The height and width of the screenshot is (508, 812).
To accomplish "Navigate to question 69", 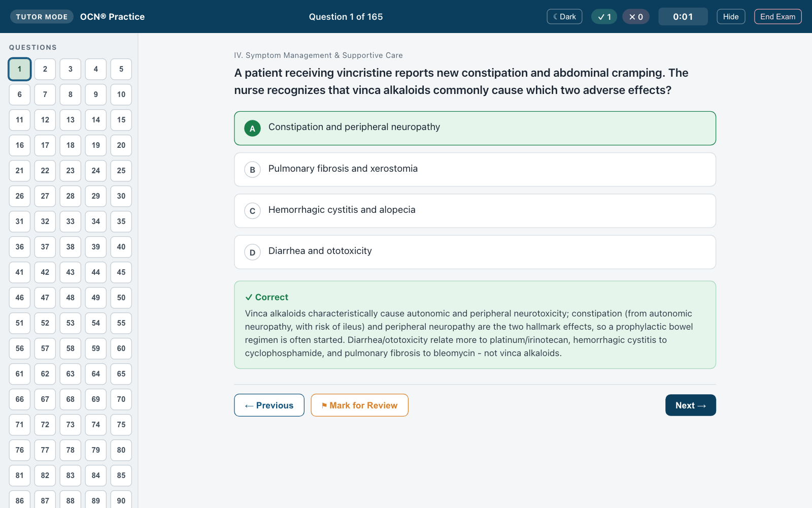I will [x=96, y=399].
